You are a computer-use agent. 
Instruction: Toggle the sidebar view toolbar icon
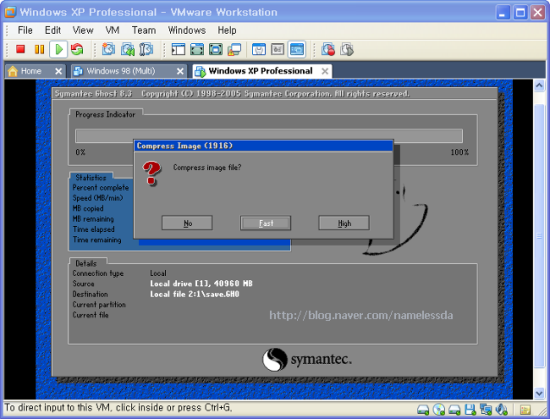[178, 49]
